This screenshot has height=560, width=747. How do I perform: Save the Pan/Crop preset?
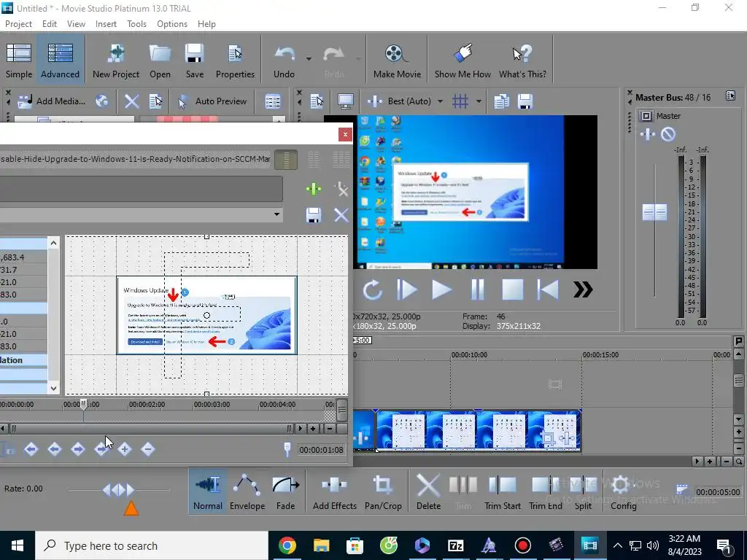click(314, 215)
